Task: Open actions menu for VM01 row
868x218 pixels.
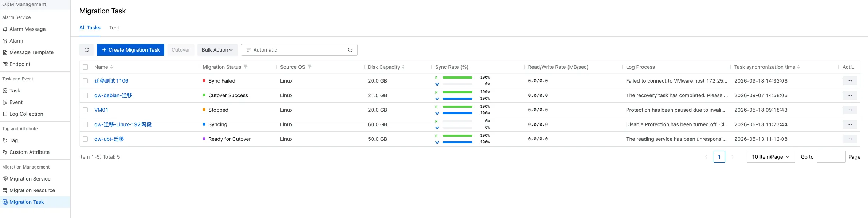Action: point(850,110)
